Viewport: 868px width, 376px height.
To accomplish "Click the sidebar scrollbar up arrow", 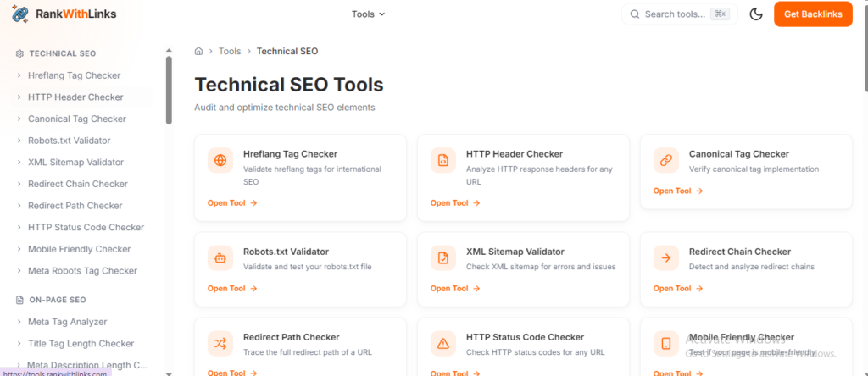I will (x=169, y=50).
